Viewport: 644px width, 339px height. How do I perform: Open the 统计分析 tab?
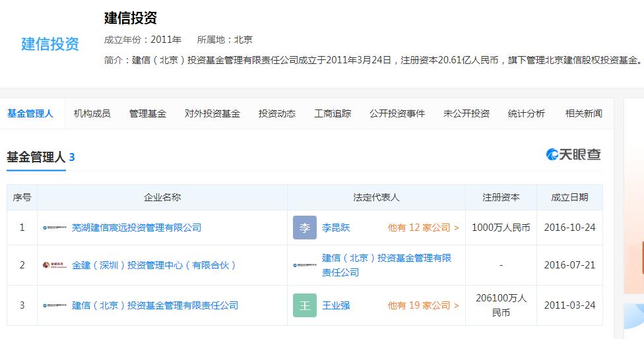point(526,113)
